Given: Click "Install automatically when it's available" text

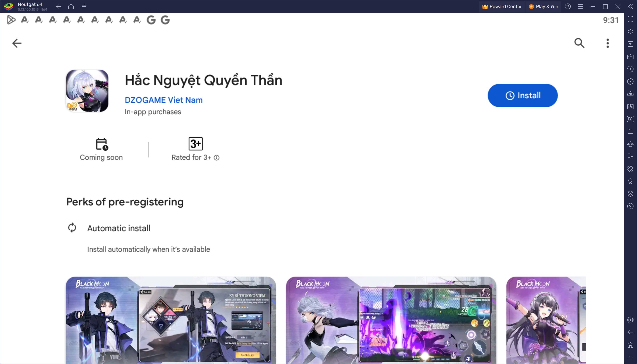Looking at the screenshot, I should pyautogui.click(x=149, y=249).
